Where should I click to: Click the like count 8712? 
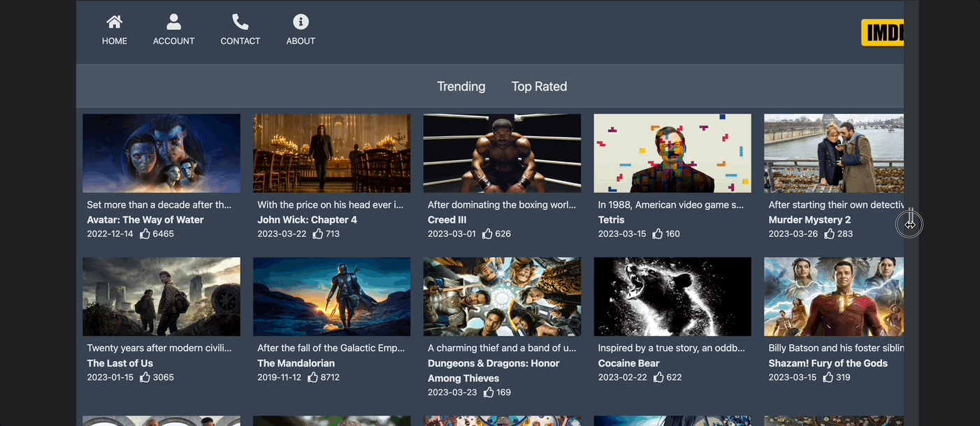[330, 377]
